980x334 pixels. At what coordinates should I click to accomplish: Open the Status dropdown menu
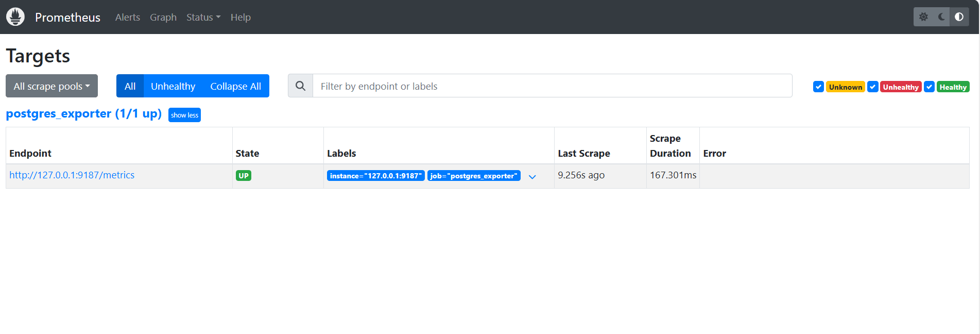(x=203, y=17)
